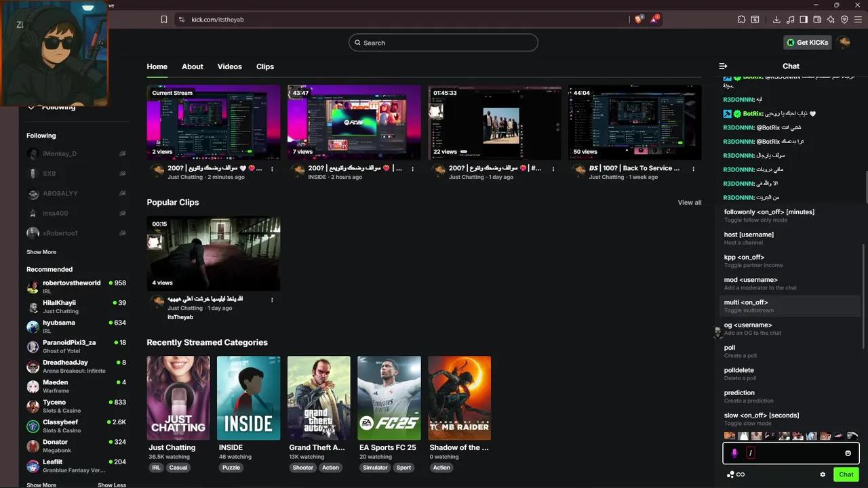Select polldelete command entry
Screen dimensions: 868x488
coord(789,373)
